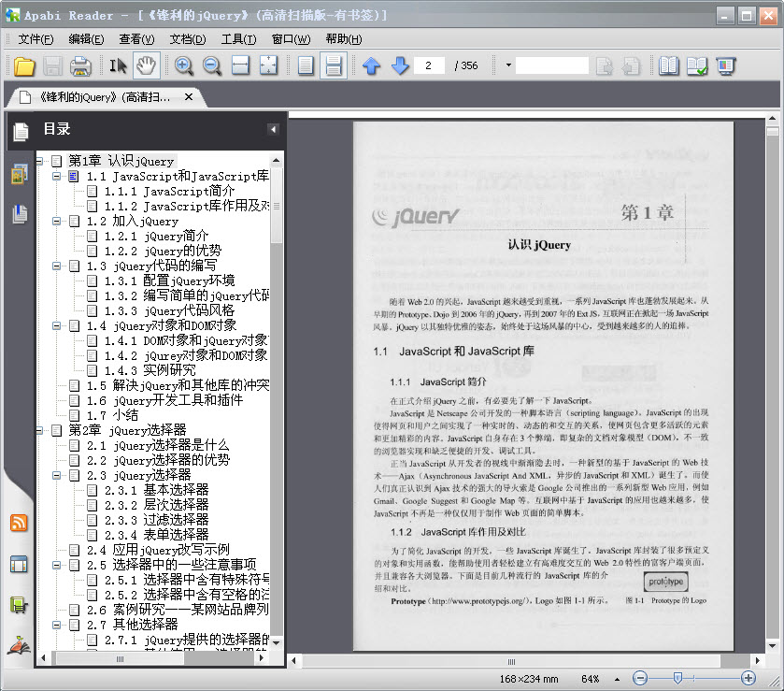Open bookmark 2.3.1 基本选择器
Viewport: 784px width, 691px height.
tap(156, 490)
